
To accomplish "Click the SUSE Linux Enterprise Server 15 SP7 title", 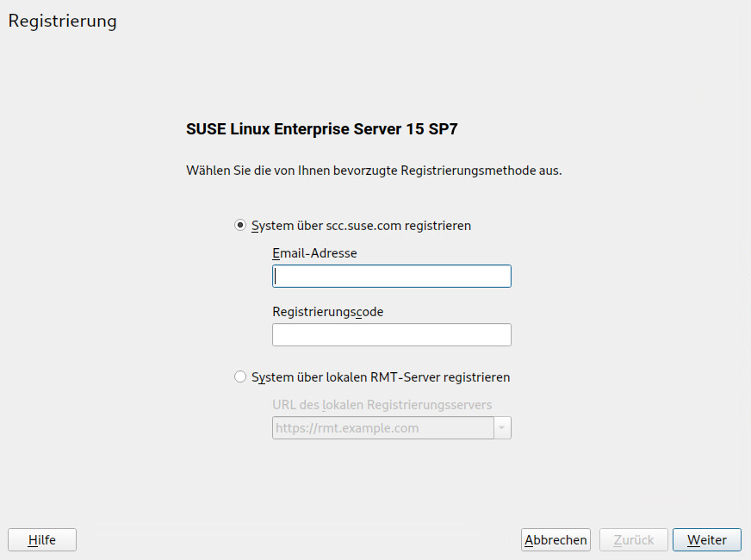I will click(x=322, y=129).
